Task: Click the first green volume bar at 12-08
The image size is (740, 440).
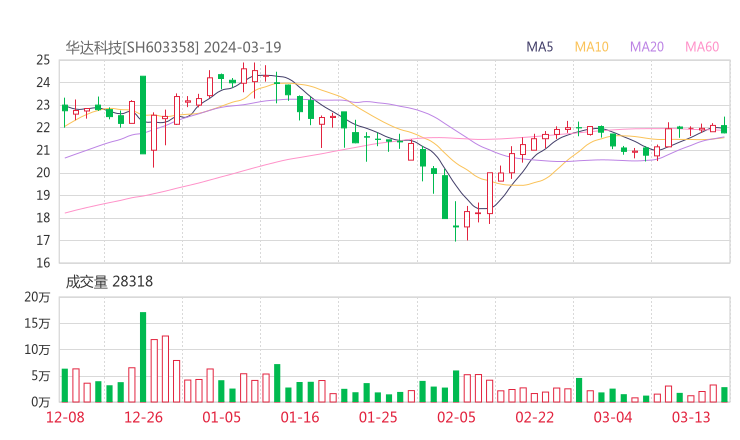Action: (x=65, y=386)
